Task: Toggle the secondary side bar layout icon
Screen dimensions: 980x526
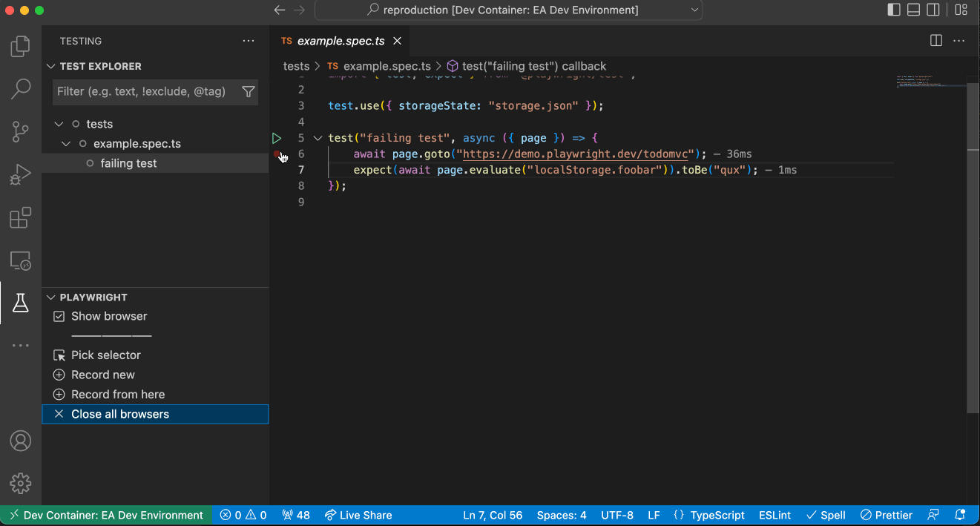Action: pyautogui.click(x=933, y=10)
